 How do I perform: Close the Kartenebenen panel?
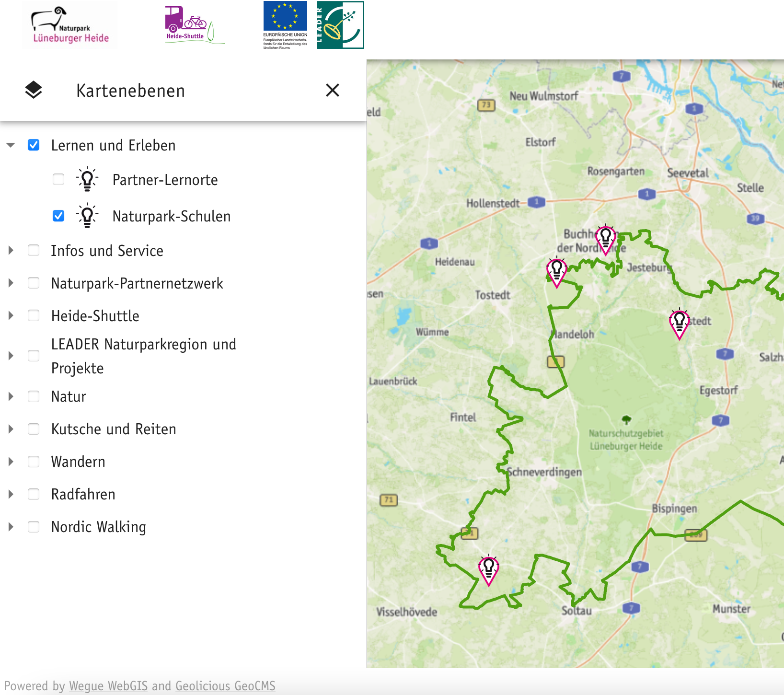[333, 90]
